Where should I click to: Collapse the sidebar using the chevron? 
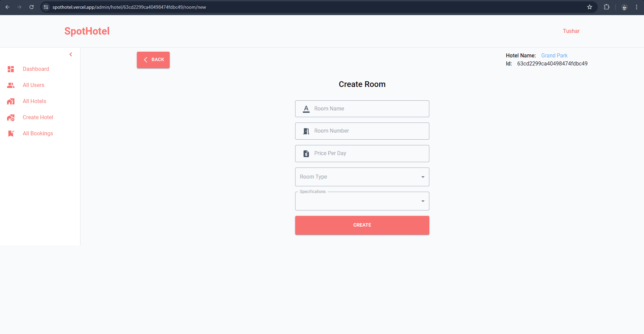(x=71, y=54)
